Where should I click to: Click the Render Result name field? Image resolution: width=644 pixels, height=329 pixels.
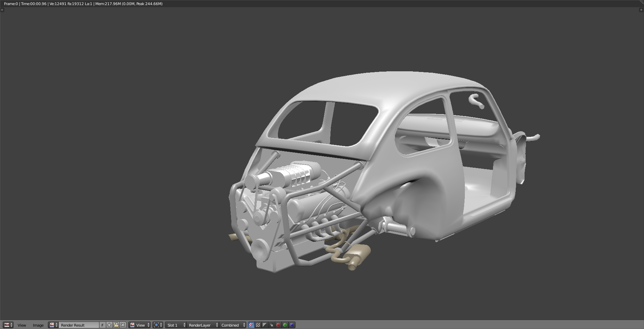click(x=79, y=325)
